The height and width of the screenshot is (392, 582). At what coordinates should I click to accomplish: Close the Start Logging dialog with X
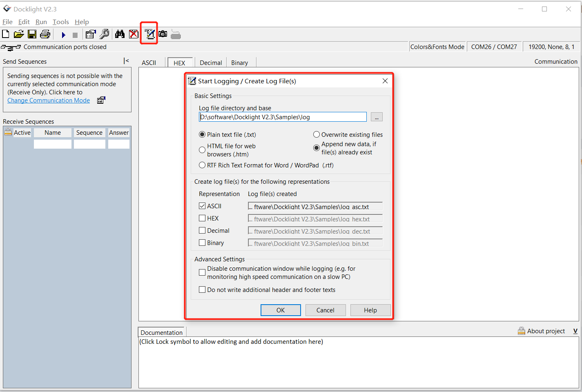pos(385,81)
